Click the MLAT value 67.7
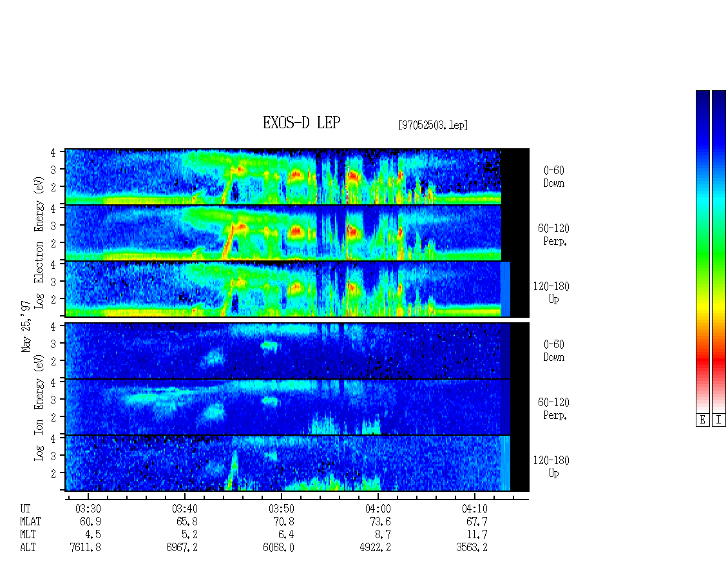 coord(477,521)
